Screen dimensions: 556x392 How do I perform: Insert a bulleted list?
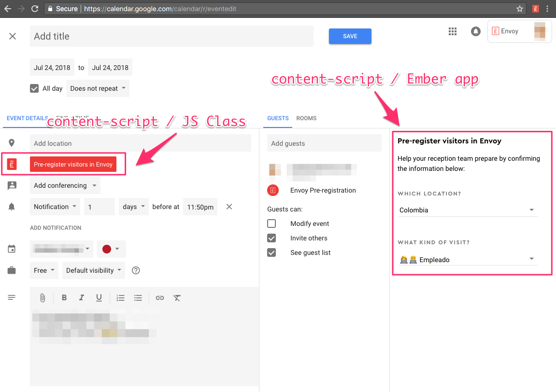138,298
